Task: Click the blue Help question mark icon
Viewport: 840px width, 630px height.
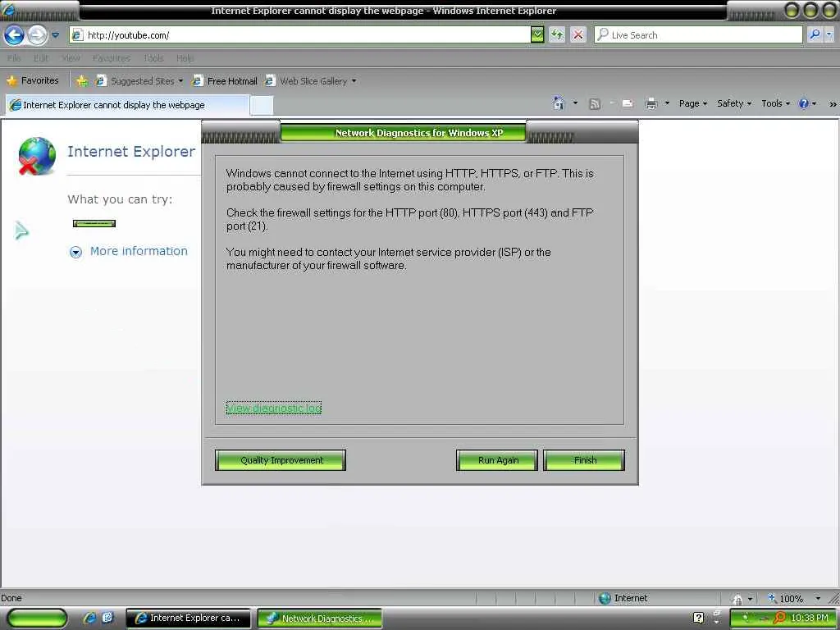Action: pyautogui.click(x=804, y=103)
